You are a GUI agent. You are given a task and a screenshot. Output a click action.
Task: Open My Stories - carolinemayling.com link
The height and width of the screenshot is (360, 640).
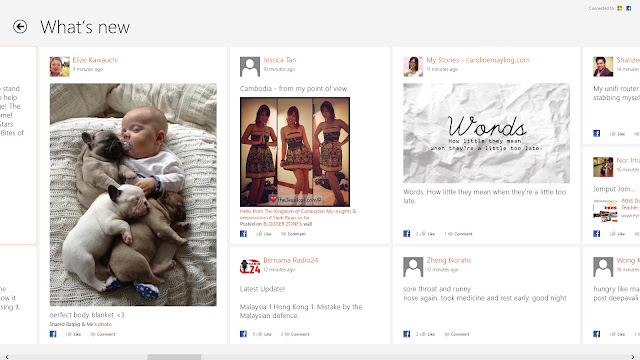coord(478,60)
